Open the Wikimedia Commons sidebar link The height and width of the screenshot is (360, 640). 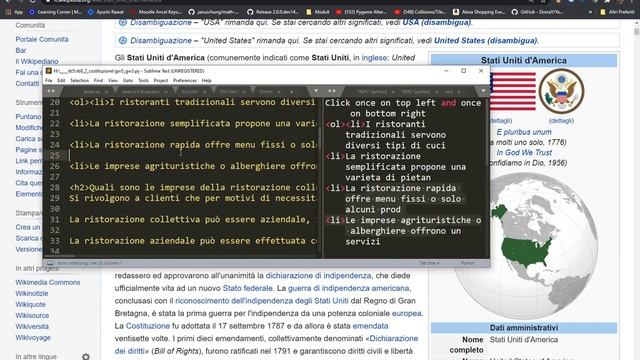coord(48,282)
